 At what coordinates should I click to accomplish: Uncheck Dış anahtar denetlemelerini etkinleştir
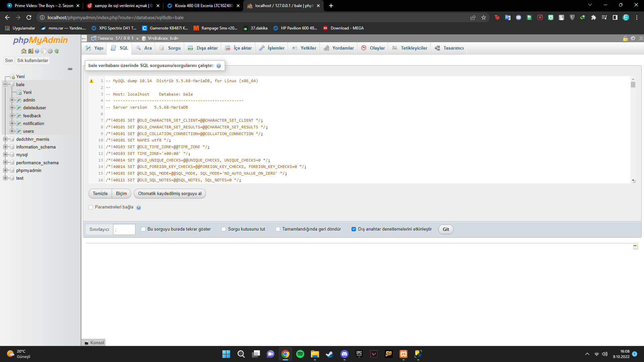coord(354,229)
